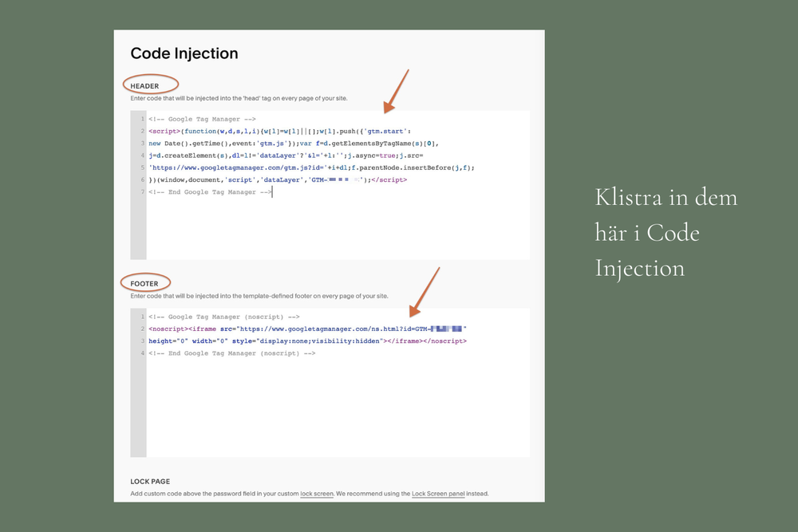Click footer line starting 'height="0" width="0"'

[307, 341]
